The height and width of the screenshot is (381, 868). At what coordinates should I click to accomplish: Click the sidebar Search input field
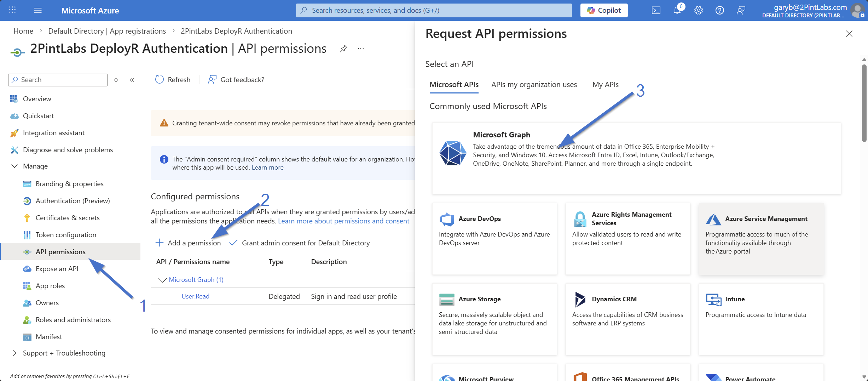58,80
